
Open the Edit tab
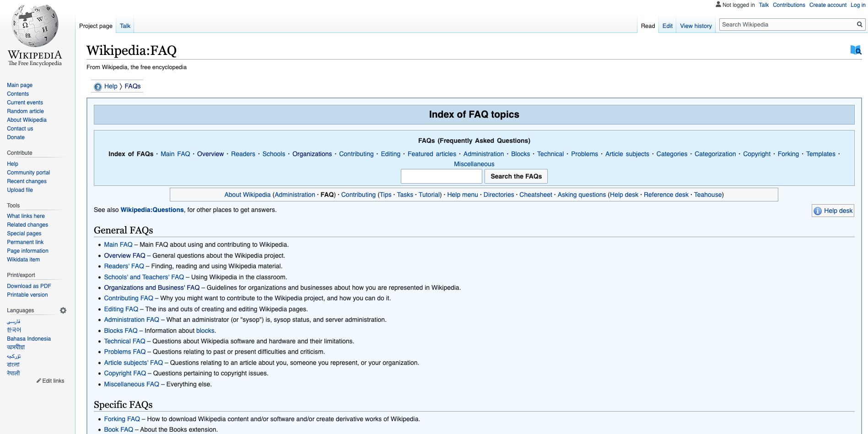click(x=668, y=26)
